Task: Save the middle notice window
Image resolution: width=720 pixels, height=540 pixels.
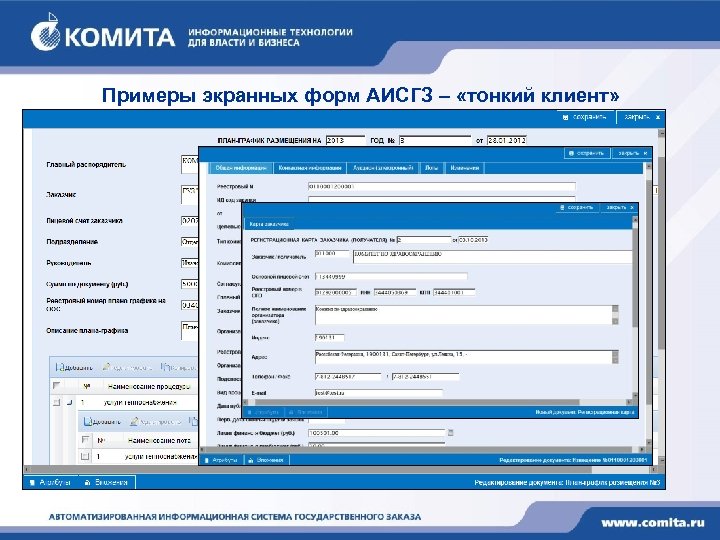Action: pyautogui.click(x=587, y=153)
